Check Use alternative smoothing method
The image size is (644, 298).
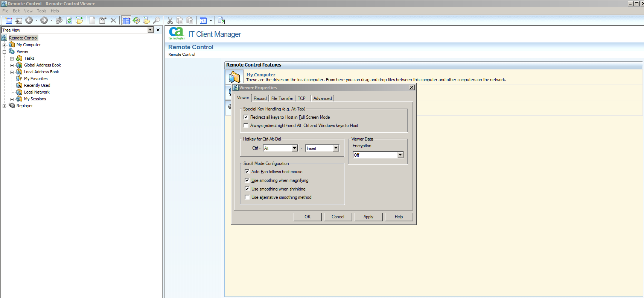pyautogui.click(x=247, y=197)
